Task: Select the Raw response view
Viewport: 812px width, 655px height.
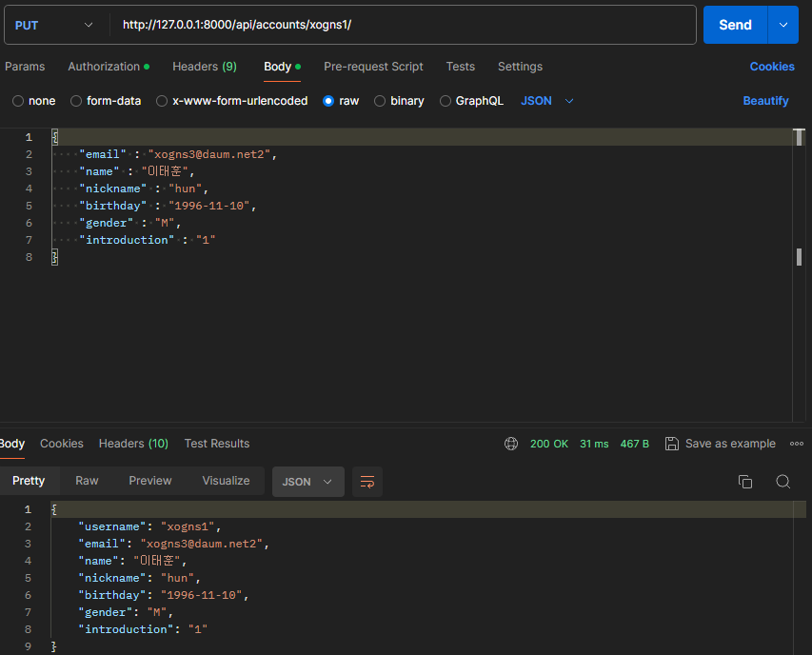Action: coord(87,481)
